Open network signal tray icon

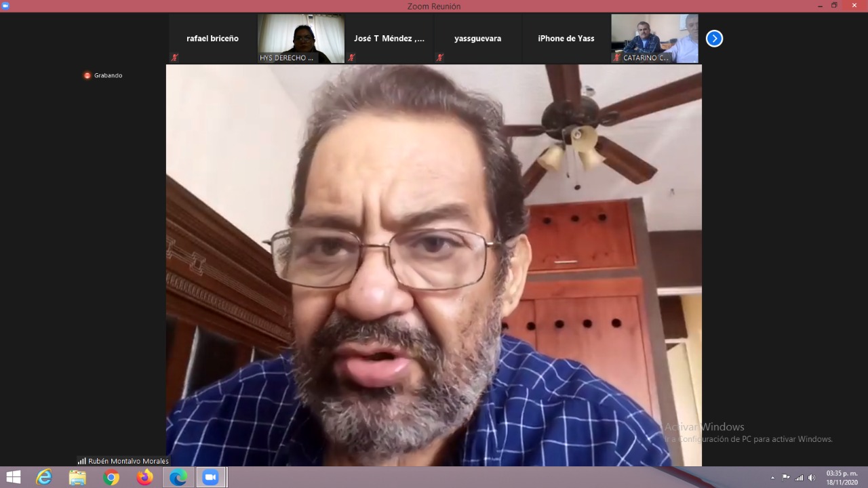799,478
